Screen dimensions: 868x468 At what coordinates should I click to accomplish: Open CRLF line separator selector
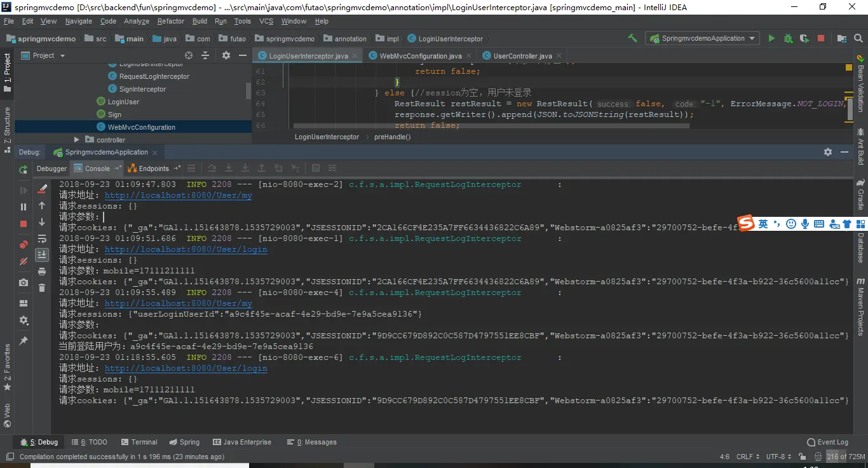[x=748, y=457]
